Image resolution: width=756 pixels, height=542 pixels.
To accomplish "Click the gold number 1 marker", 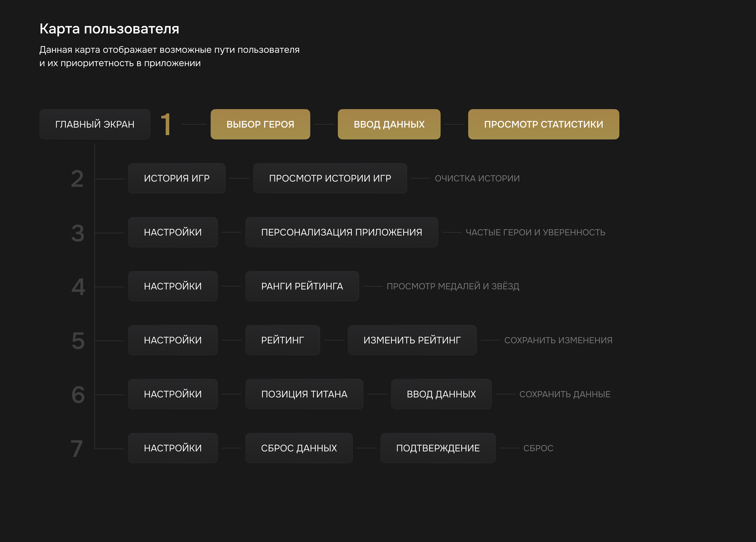I will tap(166, 124).
